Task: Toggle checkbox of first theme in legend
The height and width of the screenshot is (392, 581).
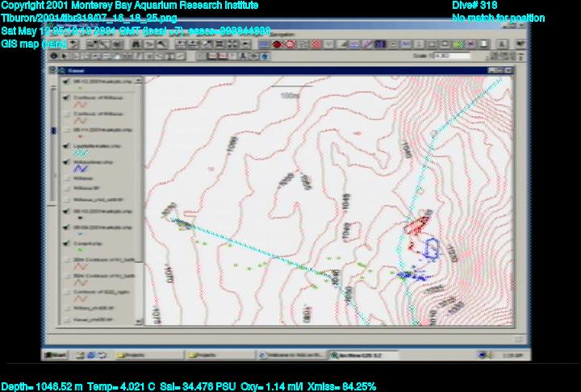Action: click(67, 83)
